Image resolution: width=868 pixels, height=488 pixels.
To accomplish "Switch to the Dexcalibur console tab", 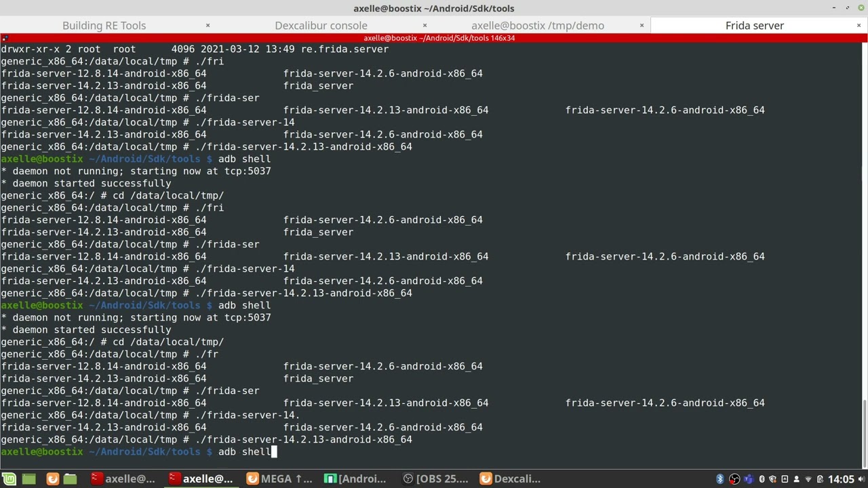I will 321,25.
